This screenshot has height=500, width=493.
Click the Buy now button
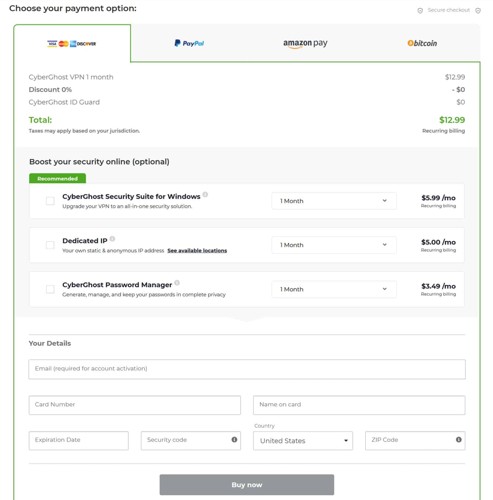(247, 485)
